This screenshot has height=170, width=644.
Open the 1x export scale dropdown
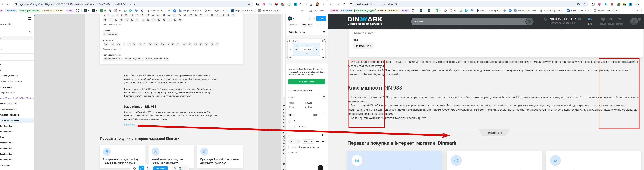click(x=294, y=142)
